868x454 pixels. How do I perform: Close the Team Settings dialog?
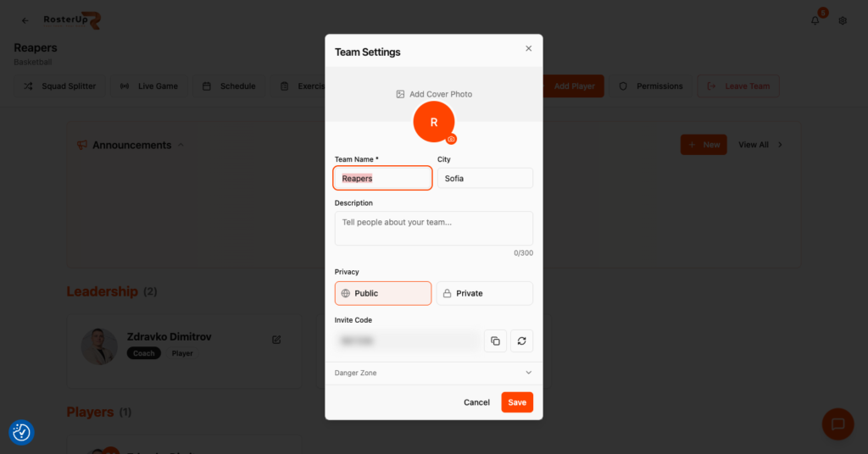(x=529, y=48)
